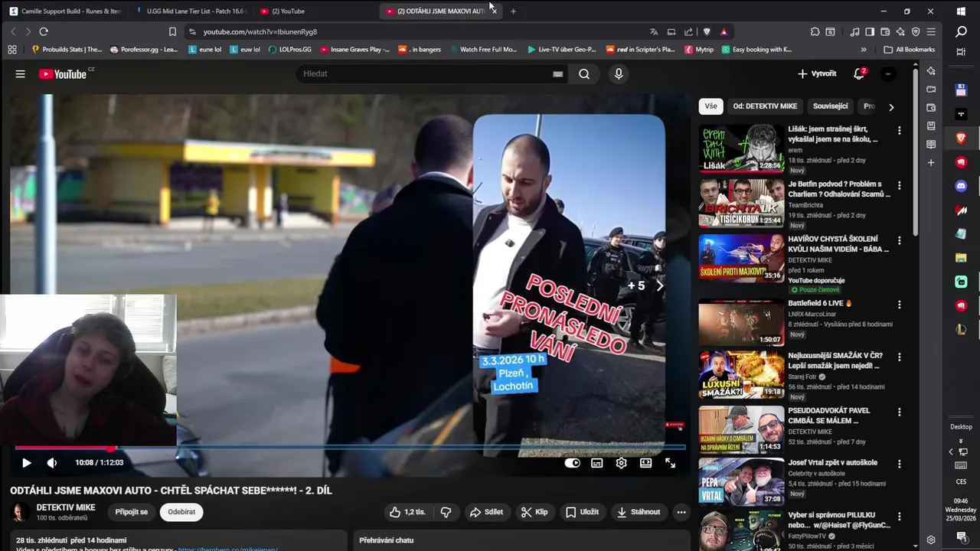
Task: Play the video
Action: (26, 463)
